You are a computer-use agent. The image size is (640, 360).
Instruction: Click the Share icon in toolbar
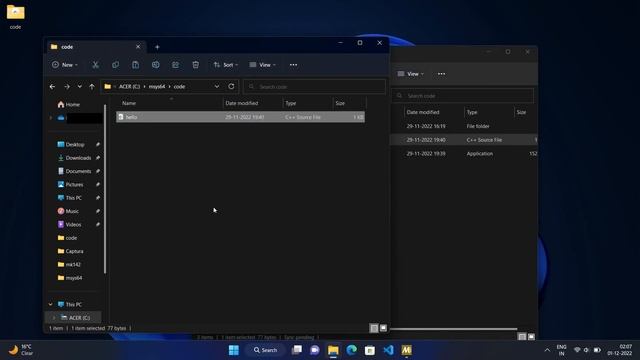pos(176,65)
